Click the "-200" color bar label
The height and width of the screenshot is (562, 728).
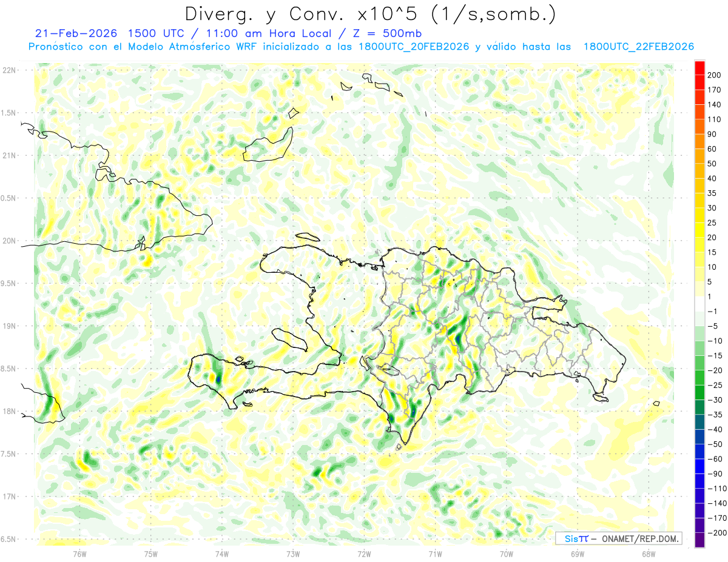(x=716, y=532)
